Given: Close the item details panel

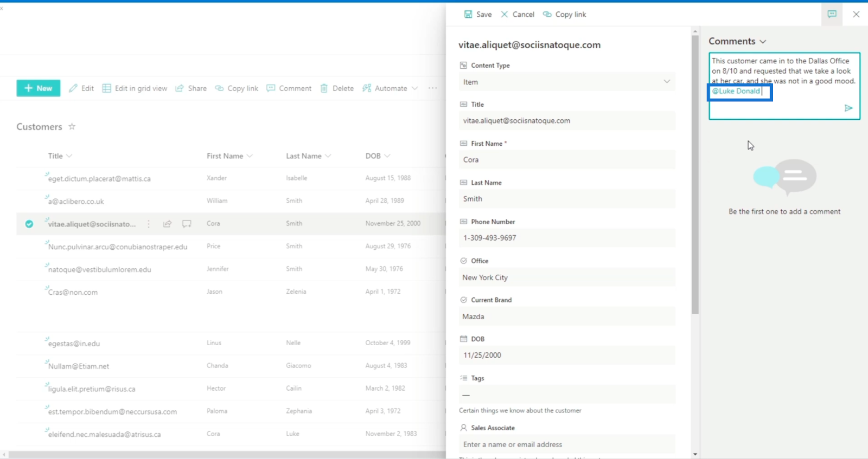Looking at the screenshot, I should [856, 14].
